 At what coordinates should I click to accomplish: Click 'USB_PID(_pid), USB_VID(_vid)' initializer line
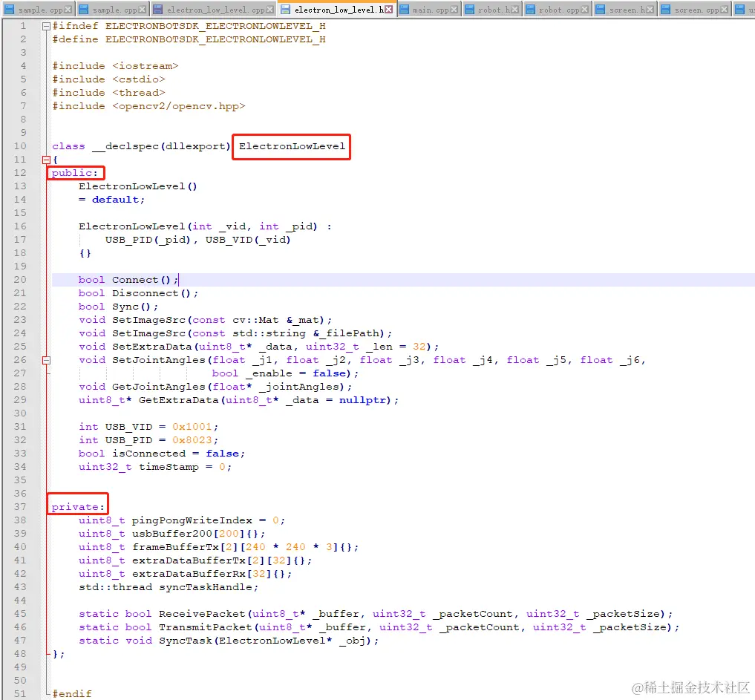tap(198, 240)
